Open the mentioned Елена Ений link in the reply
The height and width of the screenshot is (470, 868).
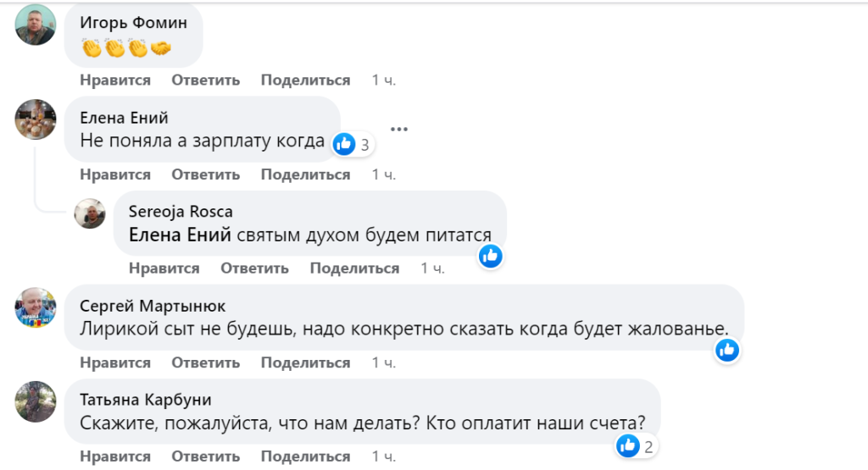[x=180, y=235]
